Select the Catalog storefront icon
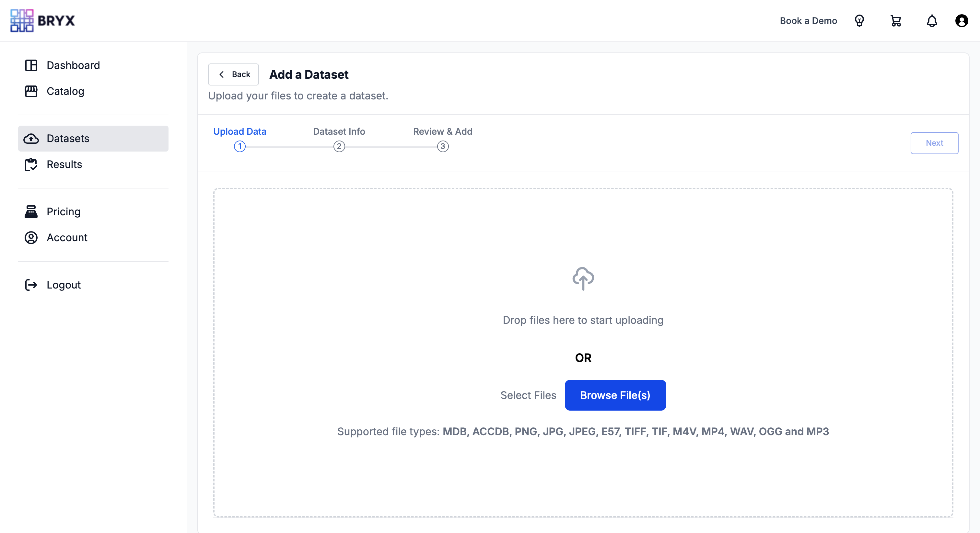Viewport: 980px width, 533px height. [x=31, y=91]
